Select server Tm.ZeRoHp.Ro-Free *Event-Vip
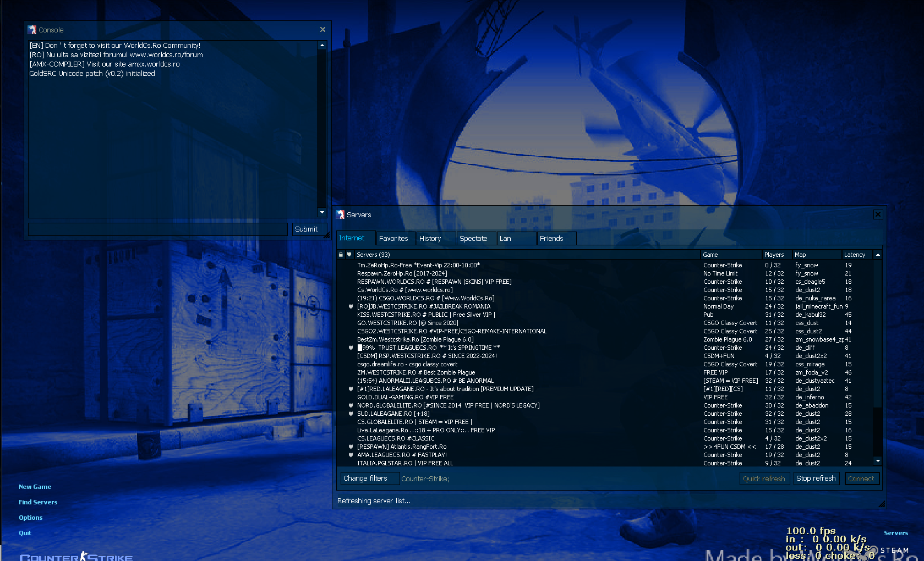The width and height of the screenshot is (924, 561). pos(605,265)
